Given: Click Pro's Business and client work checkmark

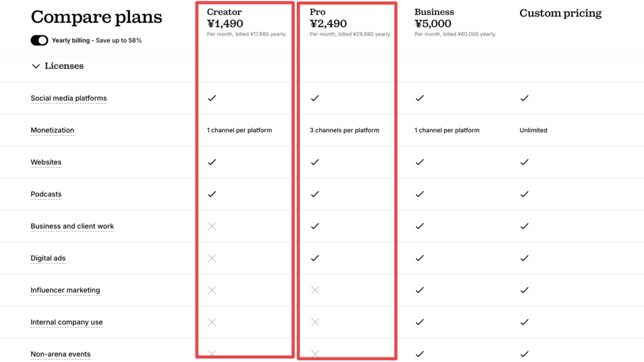Looking at the screenshot, I should coord(315,226).
